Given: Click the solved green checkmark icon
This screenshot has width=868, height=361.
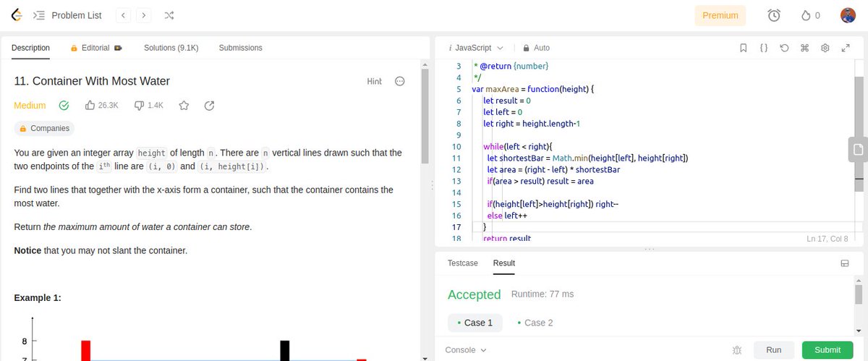Looking at the screenshot, I should 64,106.
